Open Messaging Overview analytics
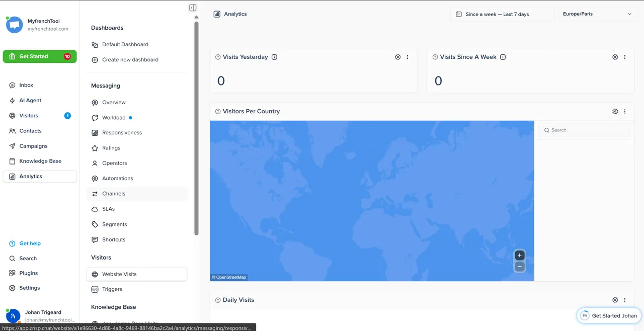The width and height of the screenshot is (644, 331). [137, 102]
